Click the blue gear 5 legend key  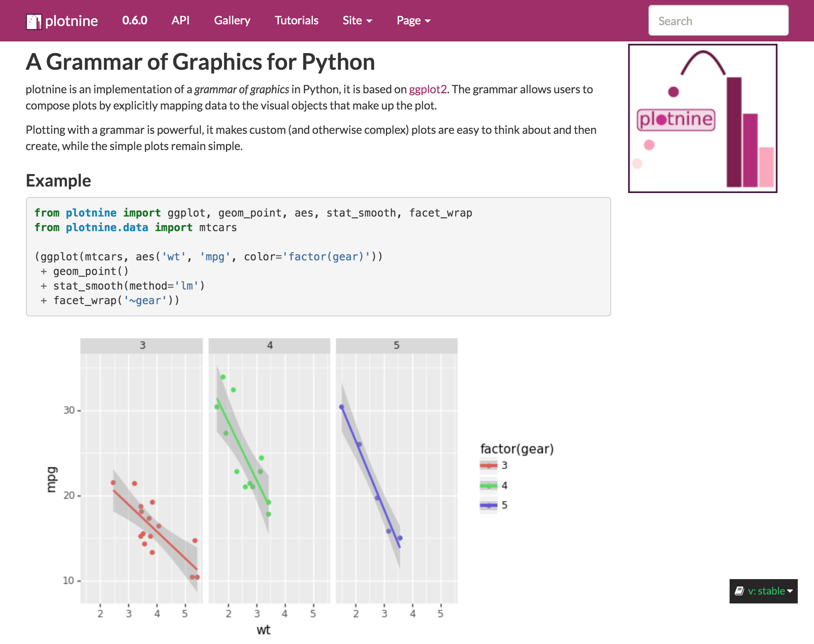tap(489, 505)
